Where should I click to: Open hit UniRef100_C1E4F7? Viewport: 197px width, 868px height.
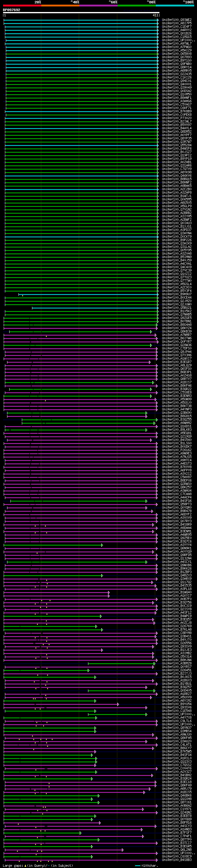pos(177,26)
